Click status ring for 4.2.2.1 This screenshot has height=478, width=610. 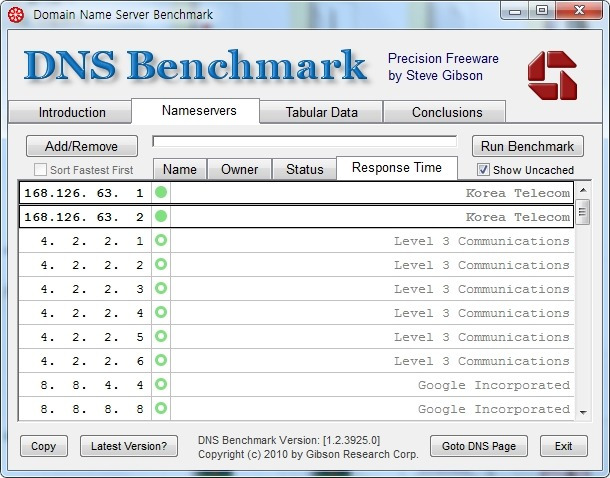pyautogui.click(x=161, y=240)
